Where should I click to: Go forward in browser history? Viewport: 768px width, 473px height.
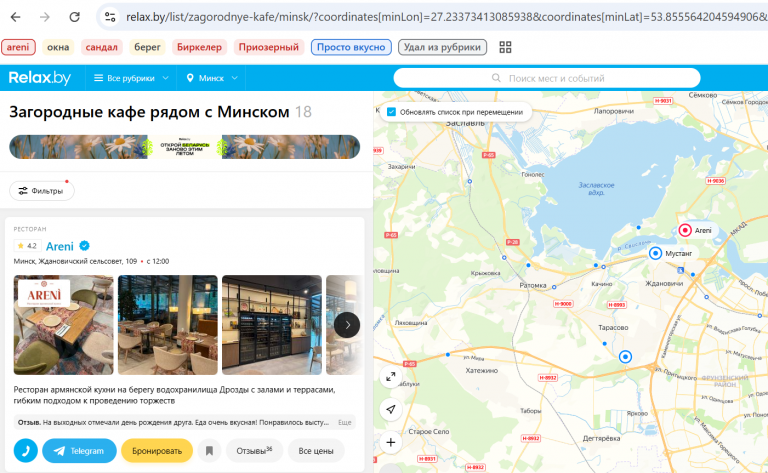[45, 17]
